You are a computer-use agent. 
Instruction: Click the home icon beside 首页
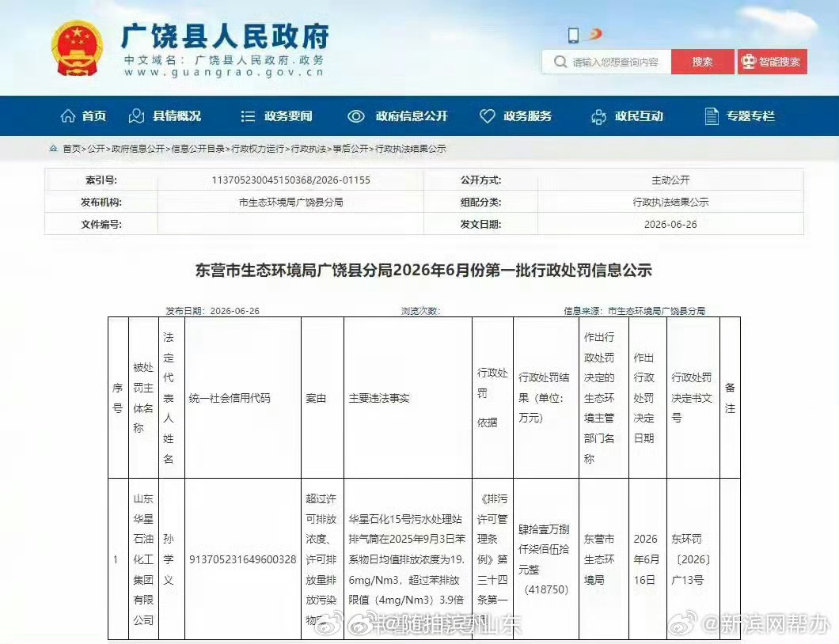tap(68, 116)
